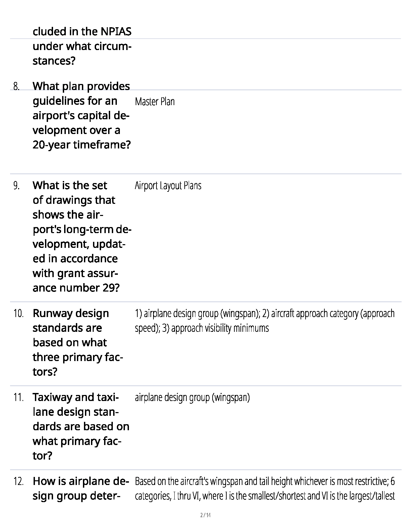Click the word 'stances?' in top question
The height and width of the screenshot is (532, 411).
click(x=54, y=61)
